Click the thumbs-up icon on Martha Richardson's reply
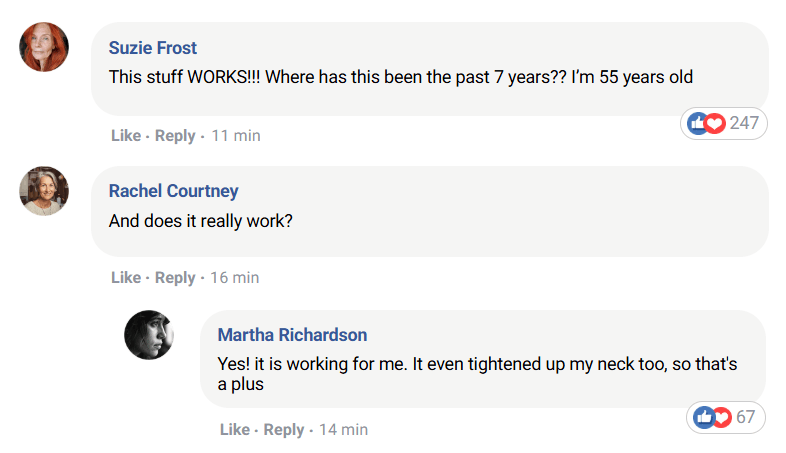The image size is (786, 453). pos(703,417)
